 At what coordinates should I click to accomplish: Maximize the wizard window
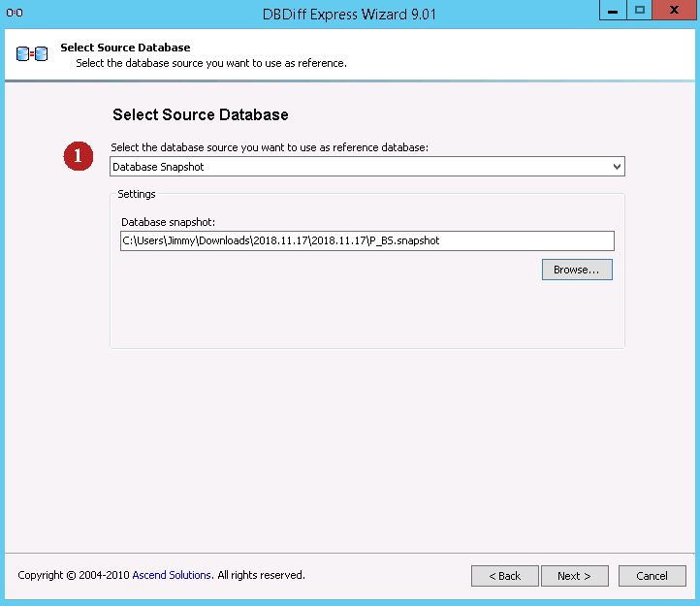click(x=640, y=11)
